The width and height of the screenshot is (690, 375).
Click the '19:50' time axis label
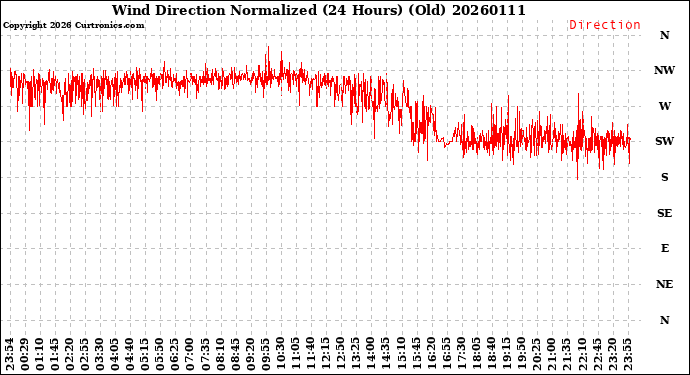521,354
